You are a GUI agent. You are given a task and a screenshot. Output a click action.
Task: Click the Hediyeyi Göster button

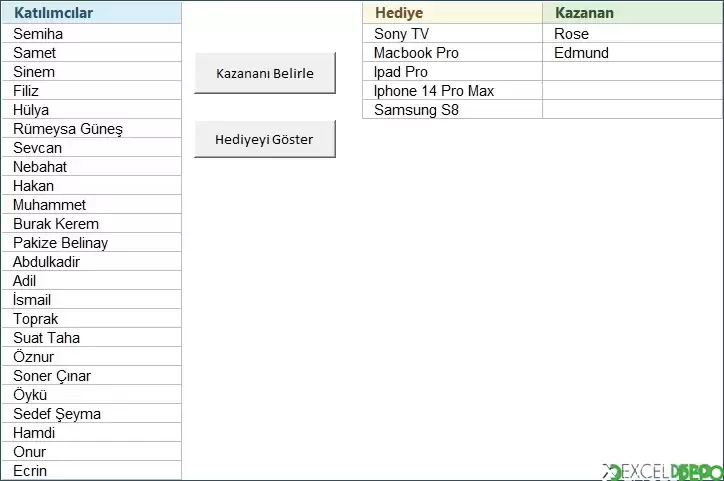click(x=265, y=139)
